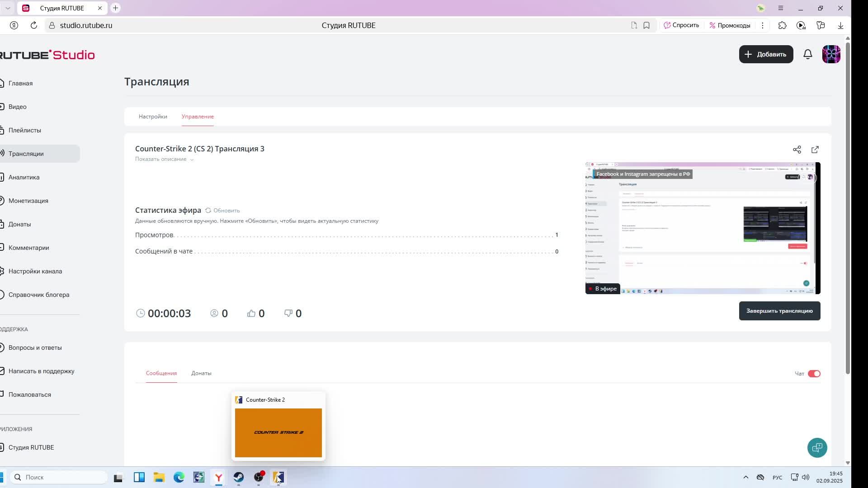This screenshot has width=868, height=488.
Task: Click the refresh statistics icon
Action: 208,211
